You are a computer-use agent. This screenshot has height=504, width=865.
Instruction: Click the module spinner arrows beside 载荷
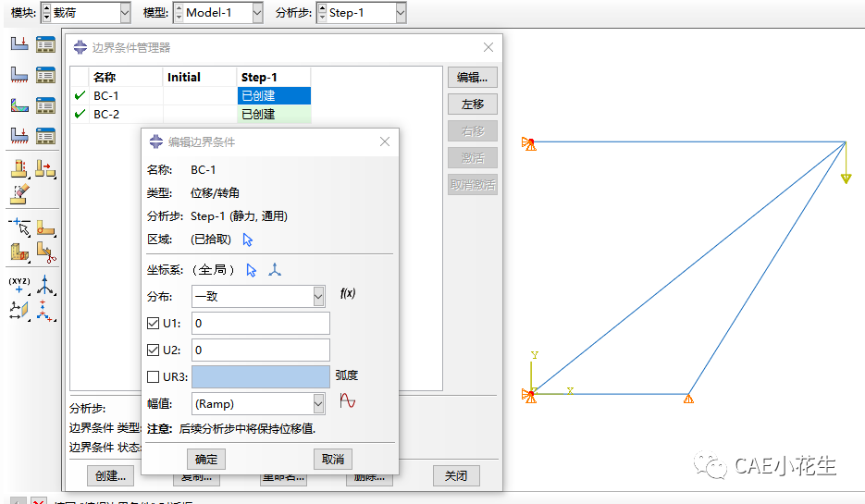point(46,13)
